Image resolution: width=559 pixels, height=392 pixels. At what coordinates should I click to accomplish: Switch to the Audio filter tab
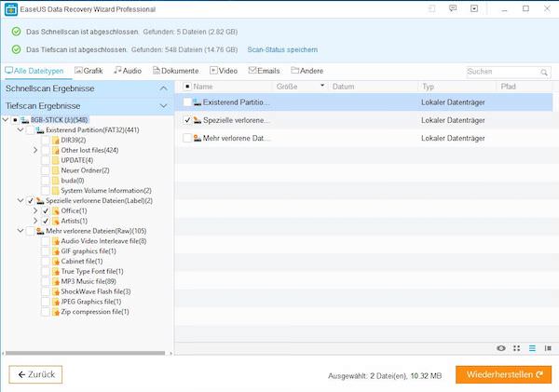coord(128,71)
